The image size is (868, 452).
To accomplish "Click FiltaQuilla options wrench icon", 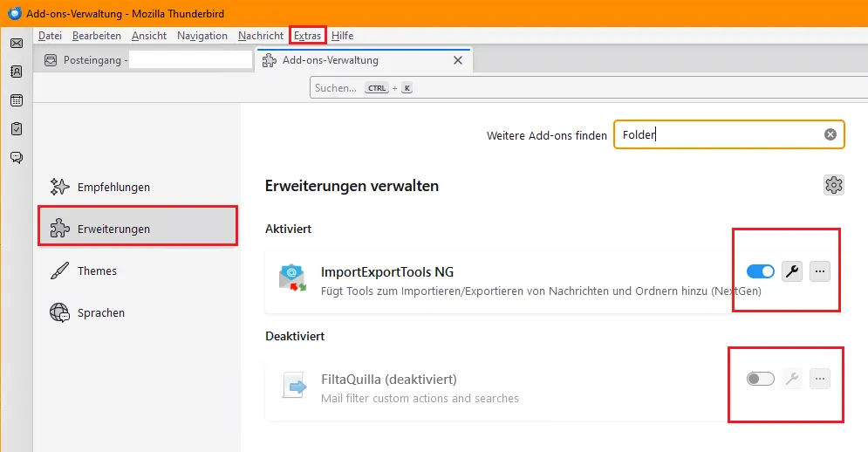I will 792,379.
